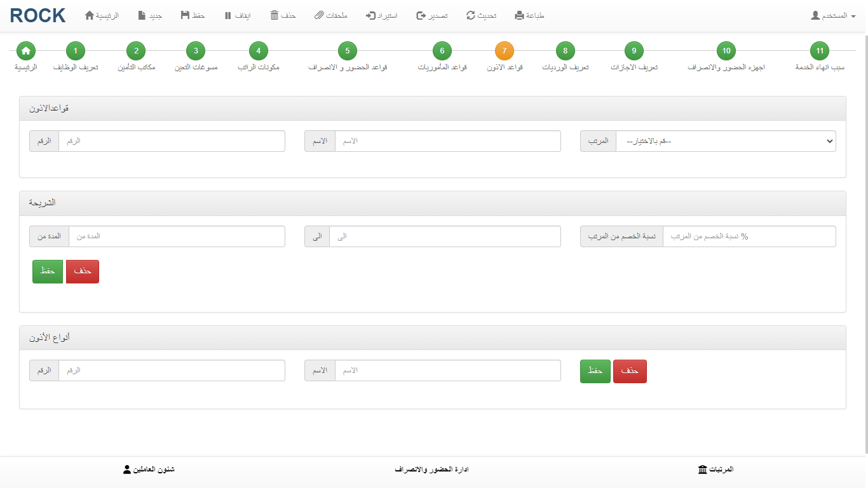Click the pause icon in the toolbar
The height and width of the screenshot is (488, 868).
227,15
